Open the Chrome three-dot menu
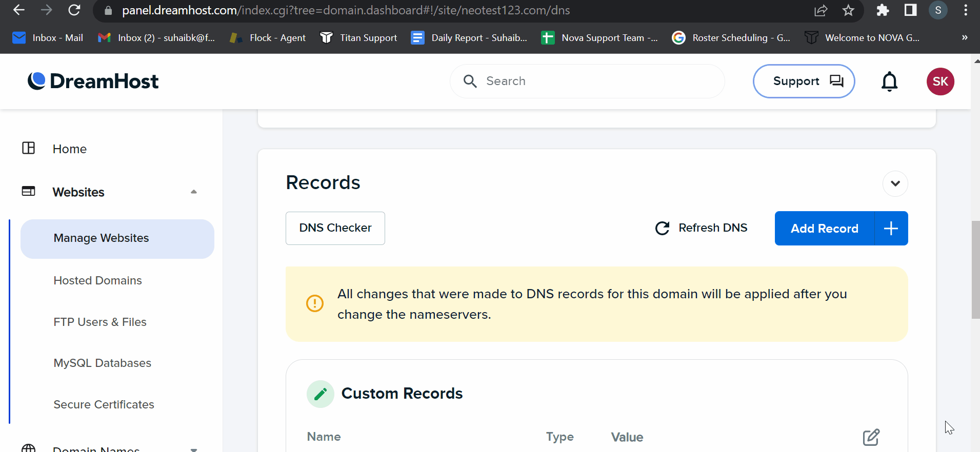980x452 pixels. pyautogui.click(x=966, y=10)
